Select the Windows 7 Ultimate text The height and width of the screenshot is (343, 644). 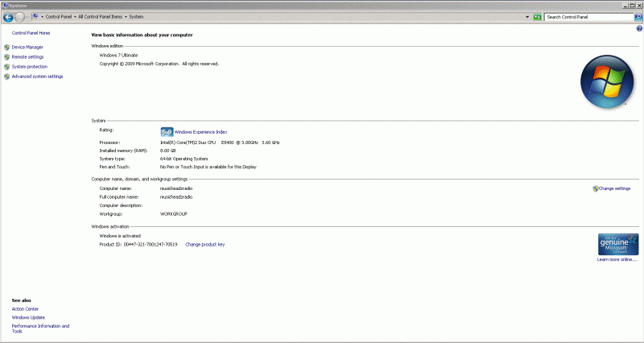coord(118,55)
